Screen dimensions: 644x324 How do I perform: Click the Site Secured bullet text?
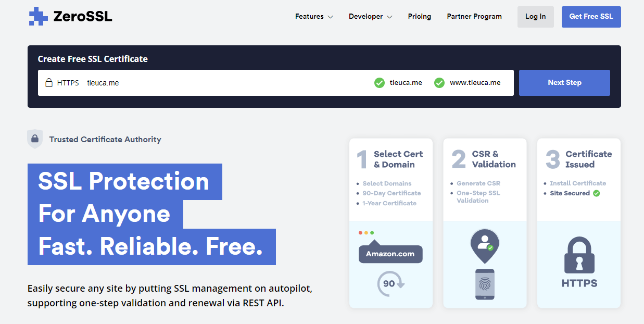[570, 193]
